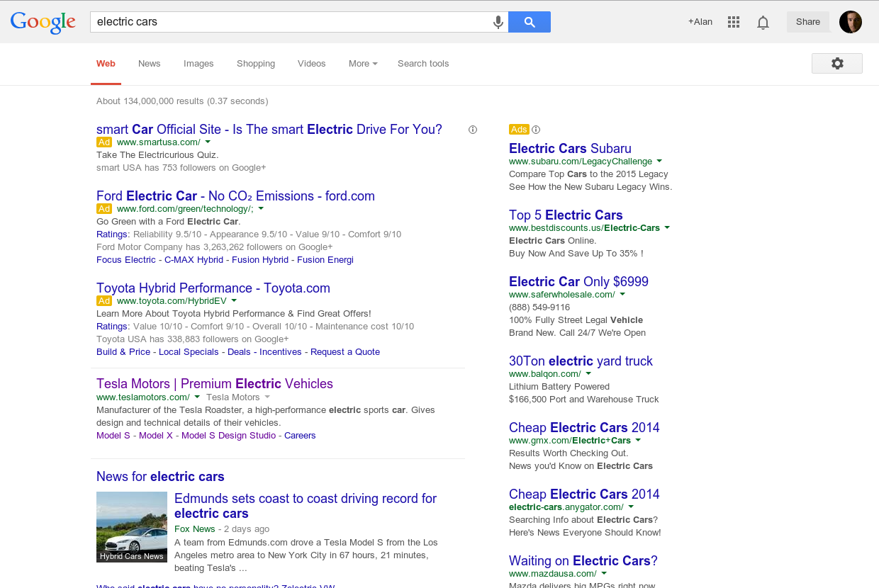Image resolution: width=879 pixels, height=588 pixels.
Task: Open smart Car Official Site ad link
Action: pos(269,129)
